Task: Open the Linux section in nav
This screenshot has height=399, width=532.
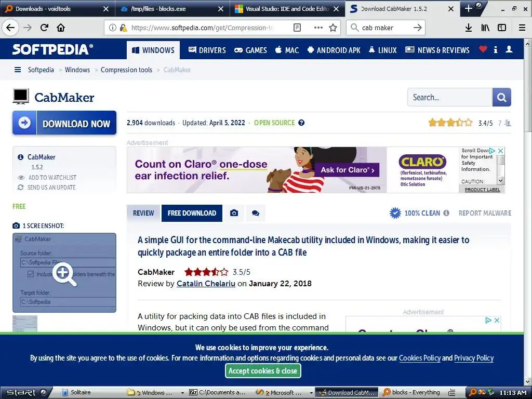Action: pos(383,50)
